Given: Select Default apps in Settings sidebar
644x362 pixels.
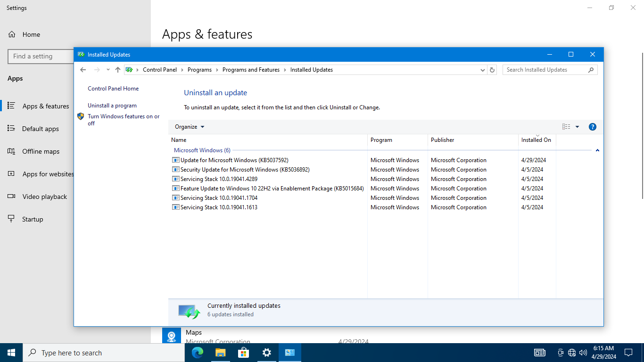Looking at the screenshot, I should pyautogui.click(x=41, y=129).
